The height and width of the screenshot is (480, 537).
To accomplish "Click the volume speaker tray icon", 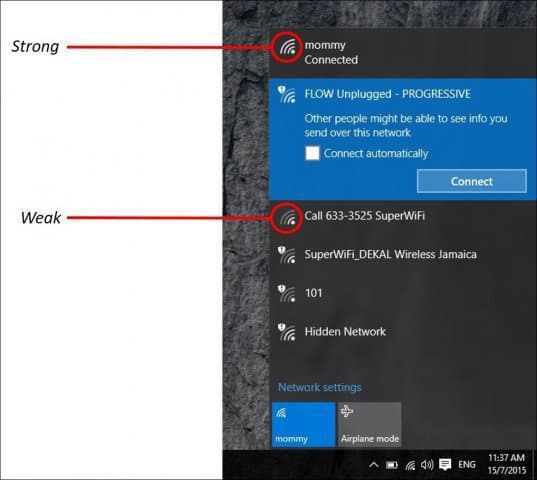I will (427, 465).
